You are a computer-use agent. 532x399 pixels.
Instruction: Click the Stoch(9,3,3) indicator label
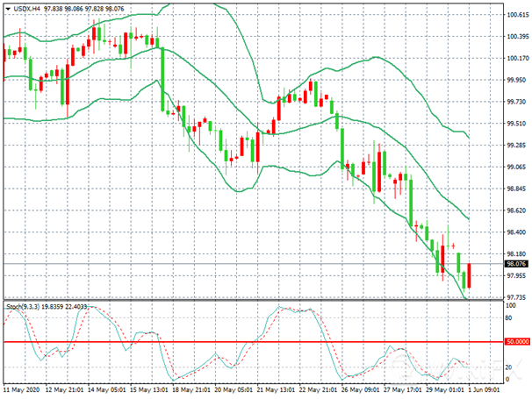point(25,307)
